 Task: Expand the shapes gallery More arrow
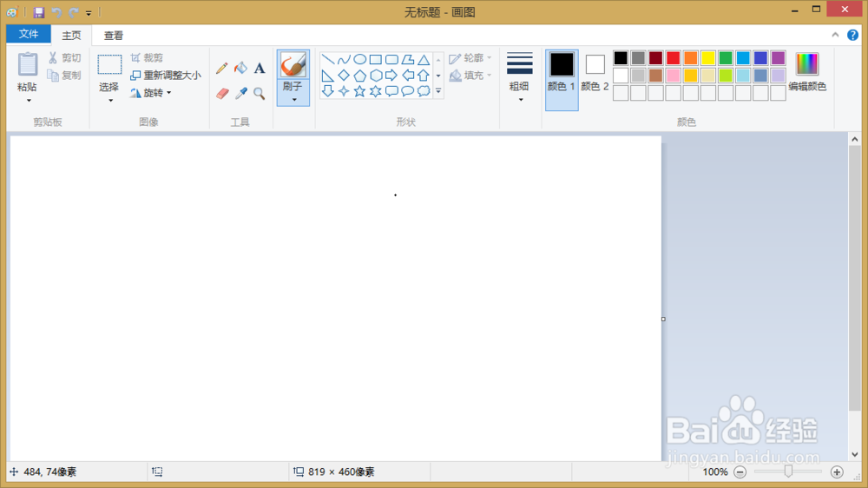pyautogui.click(x=437, y=91)
